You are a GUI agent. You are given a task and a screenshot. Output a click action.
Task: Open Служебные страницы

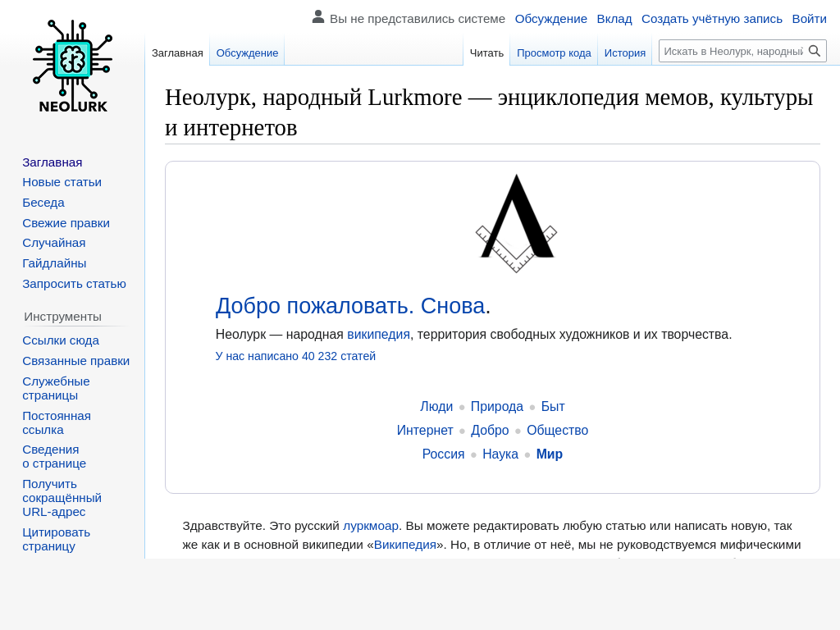pyautogui.click(x=57, y=388)
